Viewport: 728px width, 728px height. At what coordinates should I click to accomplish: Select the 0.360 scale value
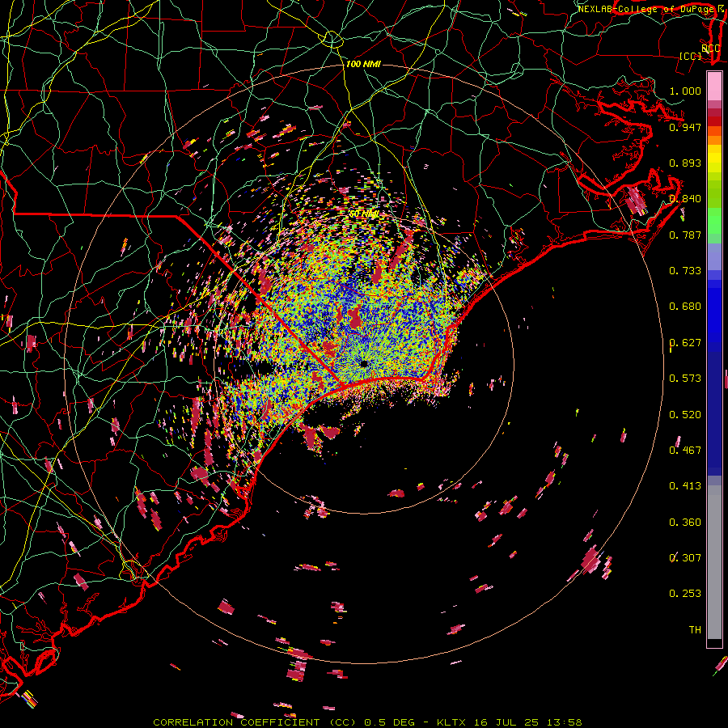click(685, 522)
